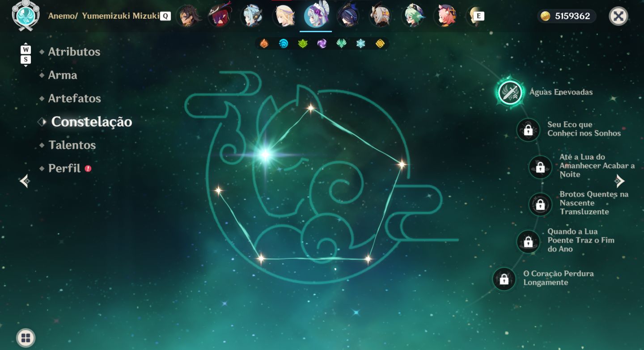Open the Atributos section
The height and width of the screenshot is (350, 644).
pos(74,52)
